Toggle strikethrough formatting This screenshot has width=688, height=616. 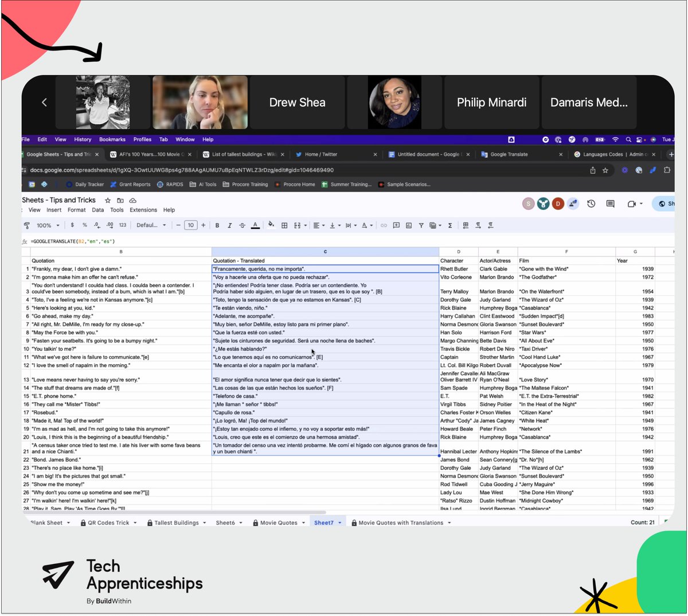[241, 225]
